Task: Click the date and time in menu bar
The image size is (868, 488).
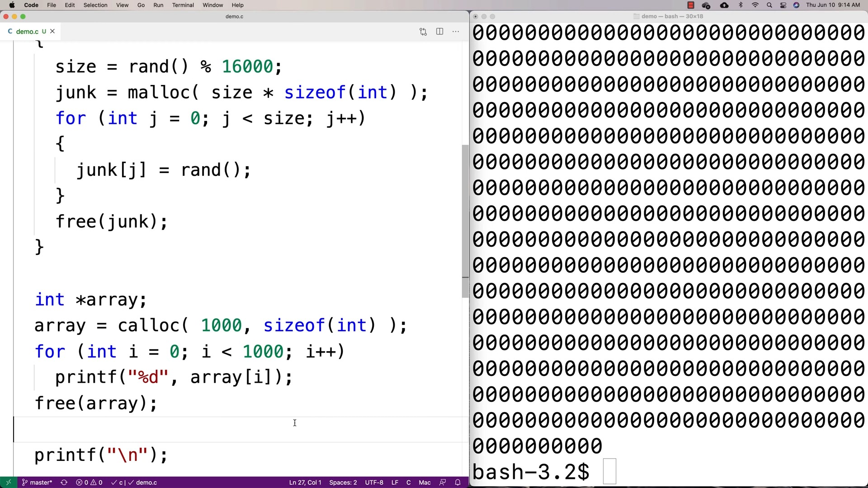Action: (x=833, y=5)
